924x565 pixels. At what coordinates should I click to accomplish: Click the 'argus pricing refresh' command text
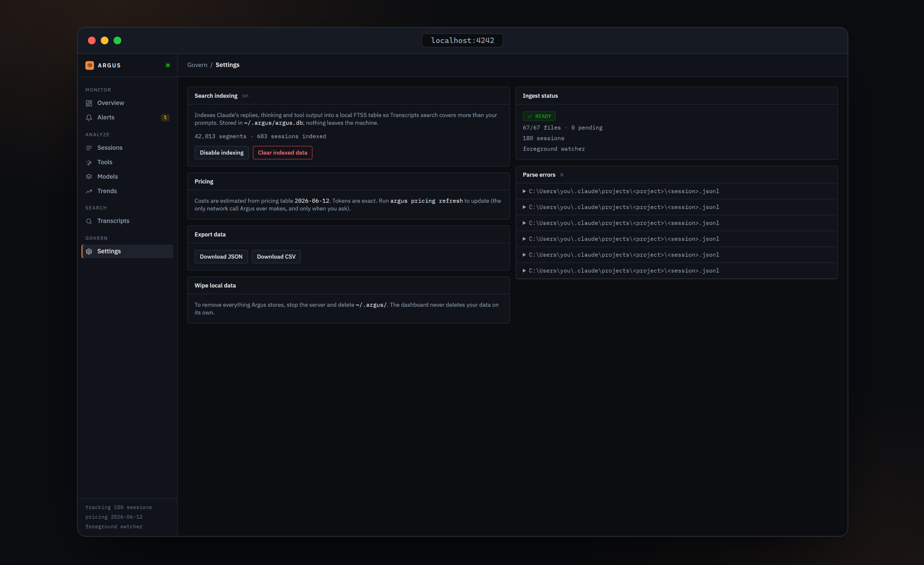tap(426, 201)
